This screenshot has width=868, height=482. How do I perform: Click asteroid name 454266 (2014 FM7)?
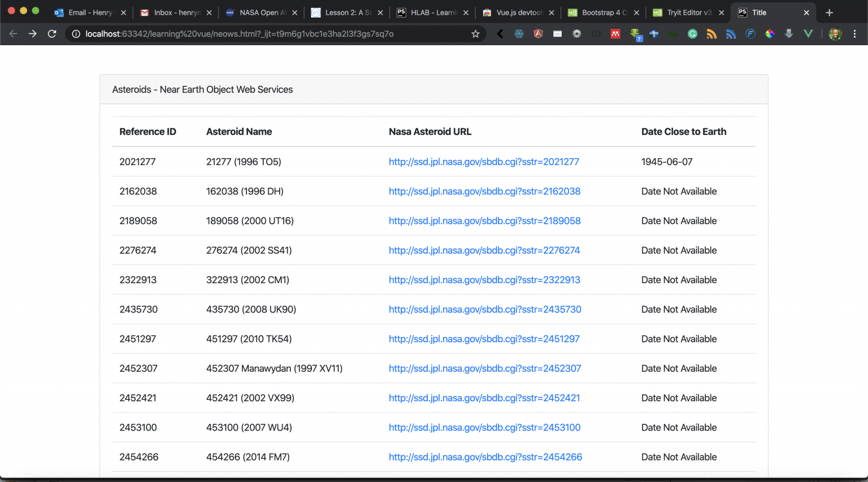tap(248, 457)
